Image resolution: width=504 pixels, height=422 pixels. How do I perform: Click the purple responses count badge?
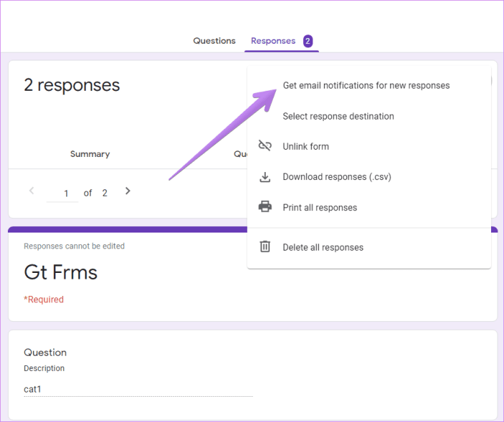pyautogui.click(x=307, y=41)
